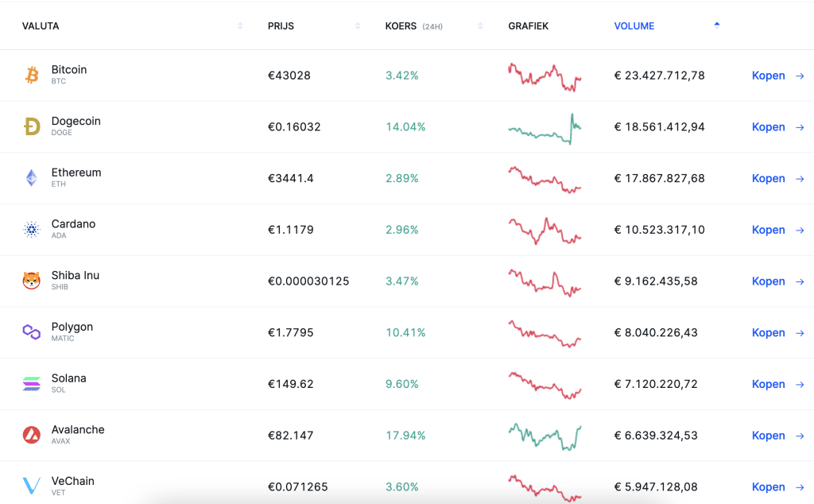The image size is (814, 504).
Task: Select the VeChain currency name
Action: click(72, 481)
